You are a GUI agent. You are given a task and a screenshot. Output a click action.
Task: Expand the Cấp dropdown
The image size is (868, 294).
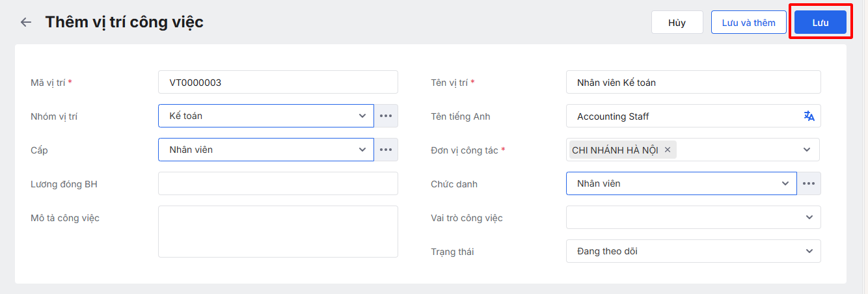coord(362,150)
